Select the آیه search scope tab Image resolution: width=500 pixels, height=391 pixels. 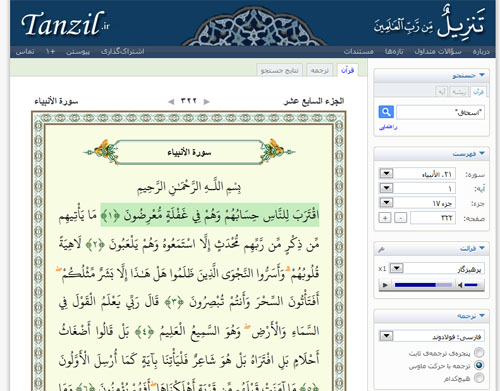coord(442,92)
